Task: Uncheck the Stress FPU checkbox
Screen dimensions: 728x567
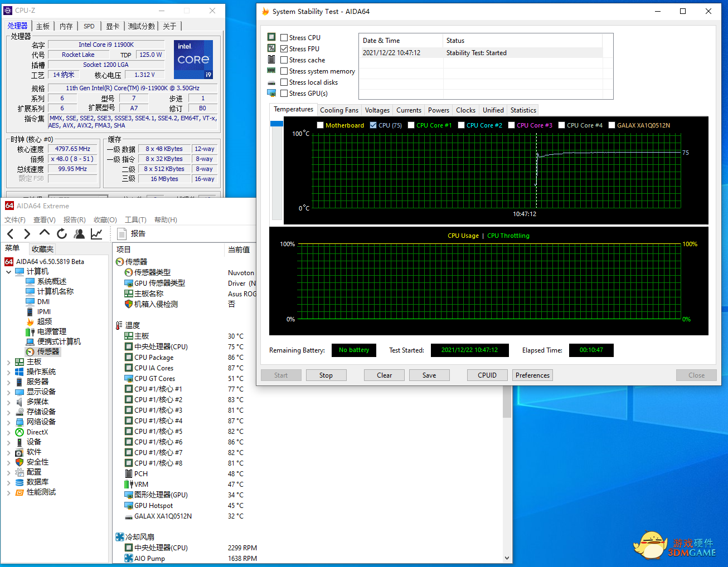Action: tap(284, 49)
